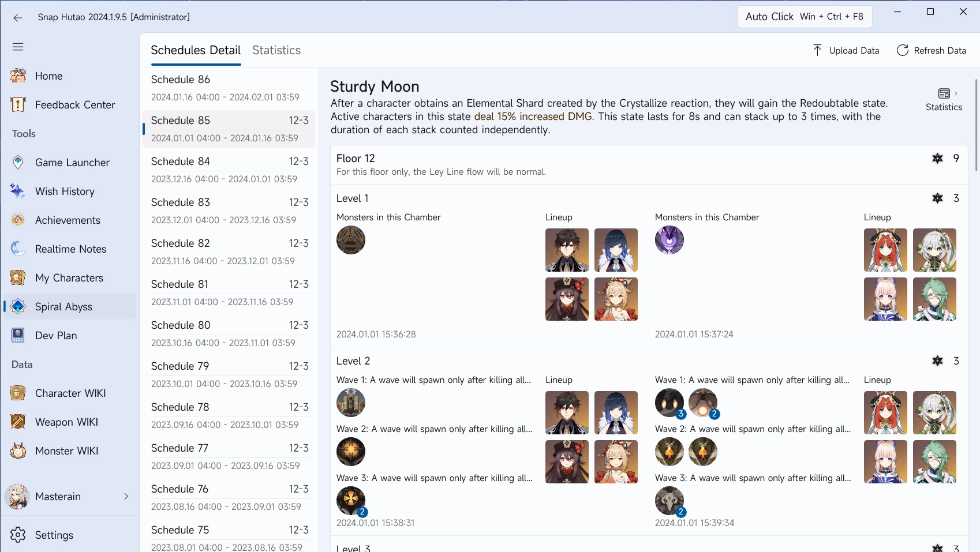
Task: Select Schedule 80 entry
Action: point(229,333)
